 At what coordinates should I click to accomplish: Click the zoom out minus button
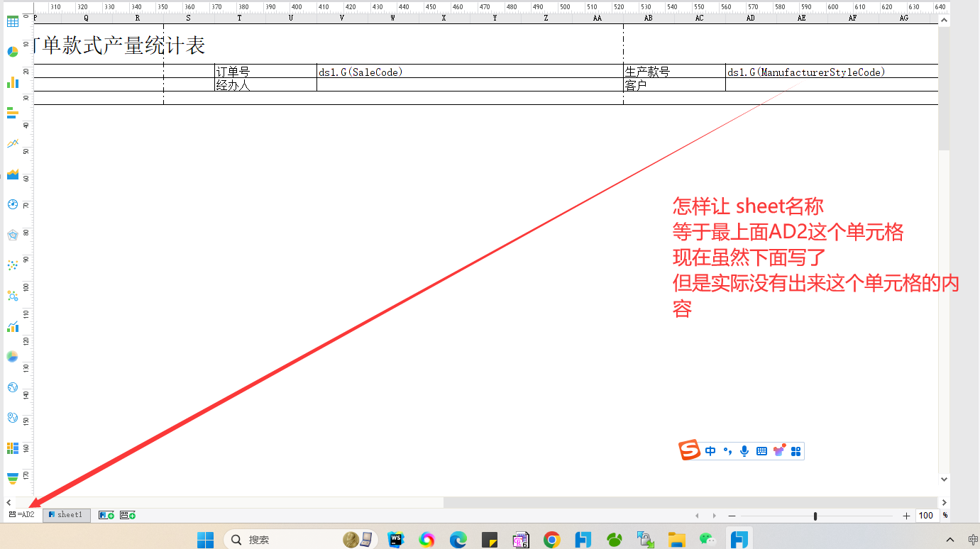tap(732, 516)
